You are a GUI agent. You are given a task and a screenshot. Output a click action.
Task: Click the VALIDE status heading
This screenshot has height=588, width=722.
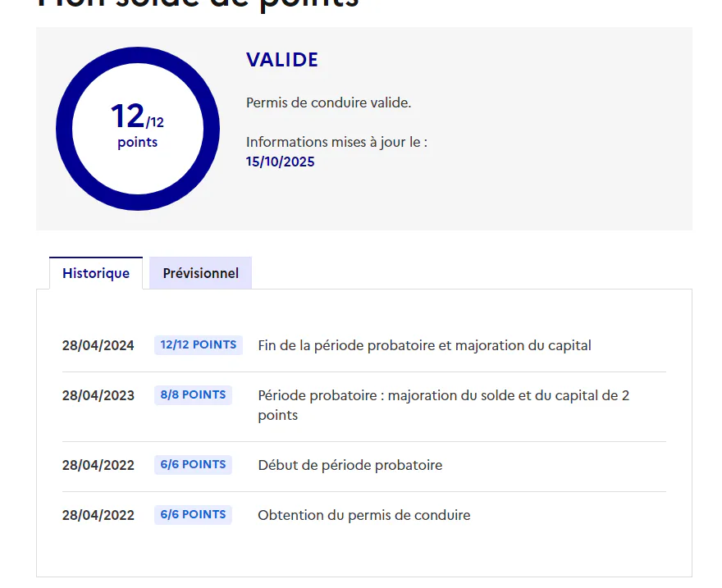pyautogui.click(x=281, y=60)
